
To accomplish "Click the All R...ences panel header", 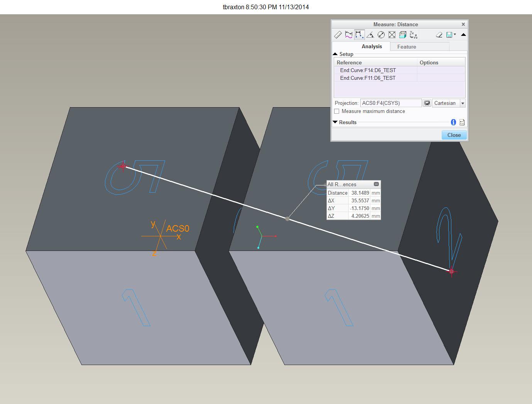I will pyautogui.click(x=354, y=184).
